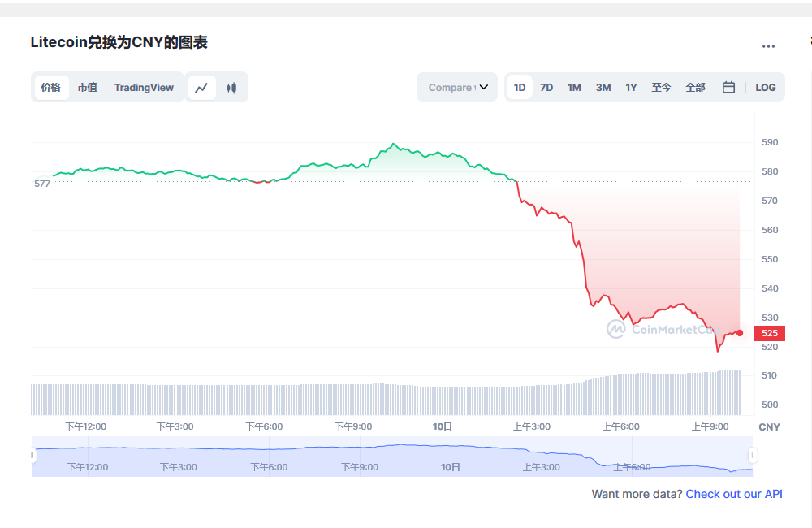Open the calendar date picker icon
This screenshot has height=528, width=812.
point(728,86)
